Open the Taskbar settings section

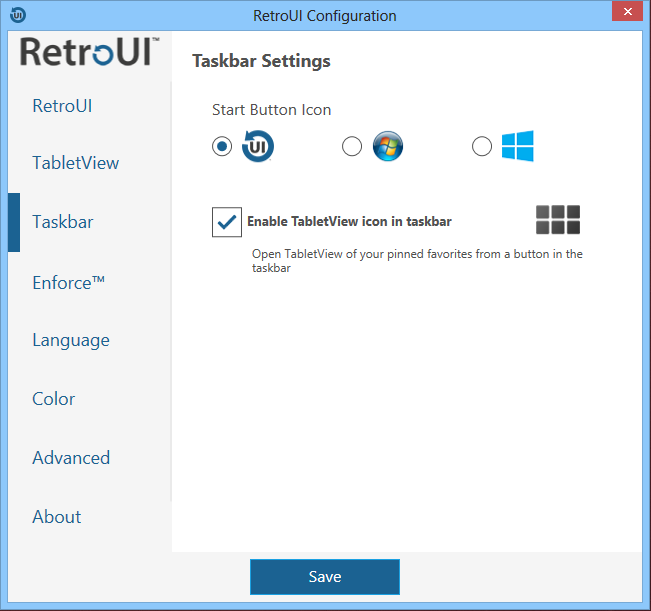coord(63,222)
